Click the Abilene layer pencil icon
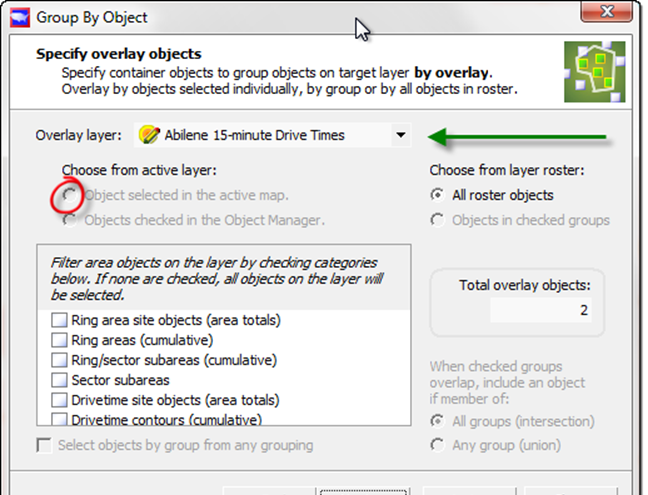 coord(149,135)
